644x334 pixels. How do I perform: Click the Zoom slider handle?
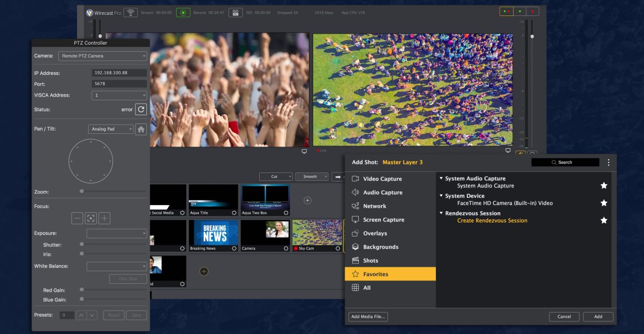(x=81, y=191)
